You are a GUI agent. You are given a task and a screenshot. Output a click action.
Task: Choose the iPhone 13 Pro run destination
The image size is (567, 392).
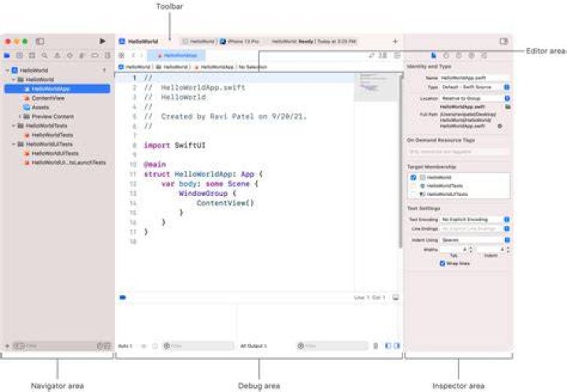[239, 41]
